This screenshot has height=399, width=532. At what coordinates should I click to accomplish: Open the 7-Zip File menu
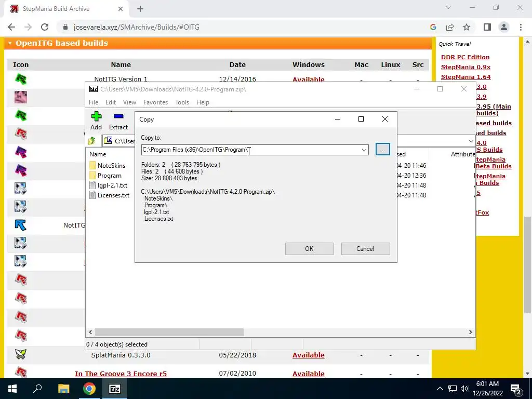point(94,102)
